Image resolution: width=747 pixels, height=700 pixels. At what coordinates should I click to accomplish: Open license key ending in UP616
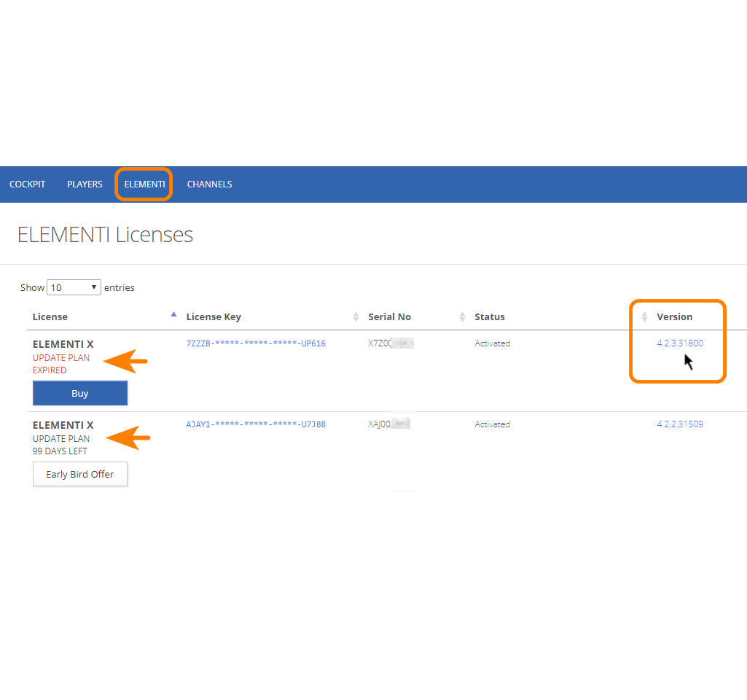click(256, 343)
